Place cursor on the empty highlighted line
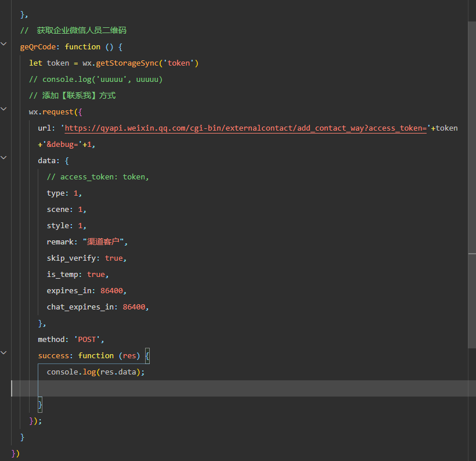The width and height of the screenshot is (476, 461). (243, 388)
